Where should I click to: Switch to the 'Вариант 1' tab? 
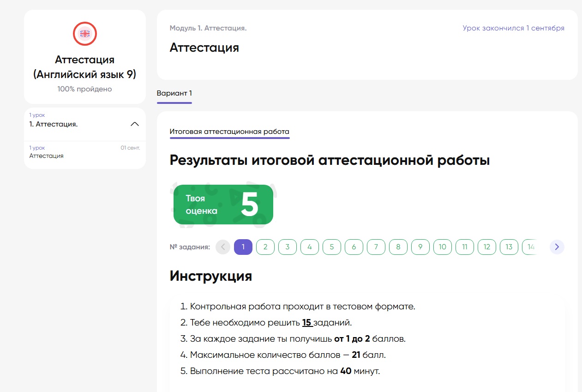[x=174, y=93]
